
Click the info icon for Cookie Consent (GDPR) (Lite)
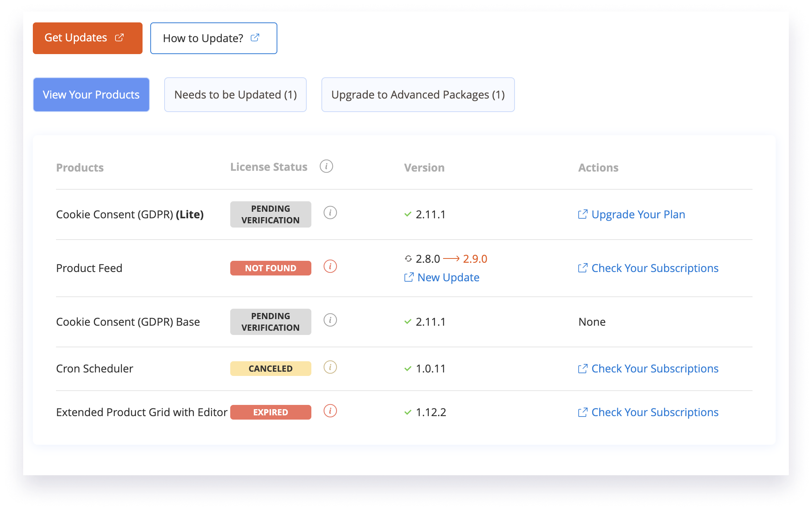[330, 213]
